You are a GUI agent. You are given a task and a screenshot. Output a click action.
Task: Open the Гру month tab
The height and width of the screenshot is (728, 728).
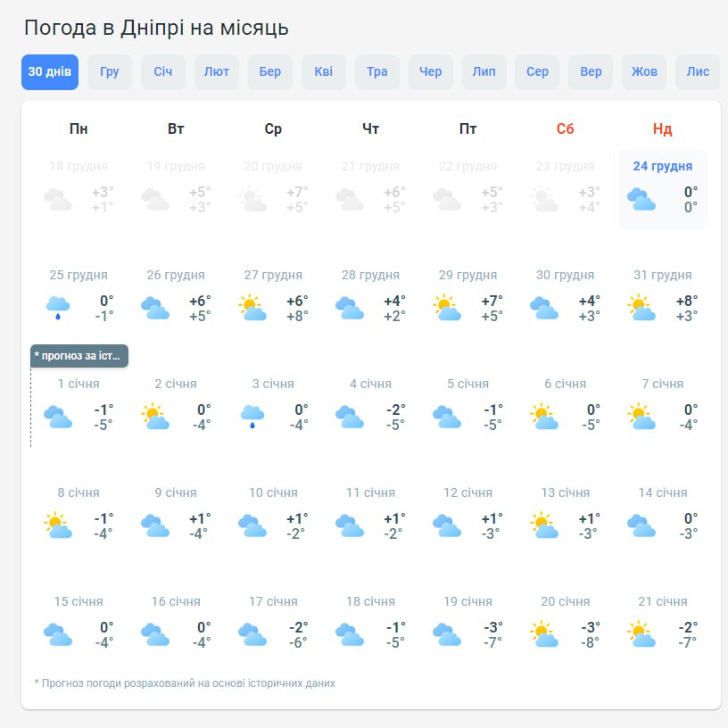click(x=110, y=72)
